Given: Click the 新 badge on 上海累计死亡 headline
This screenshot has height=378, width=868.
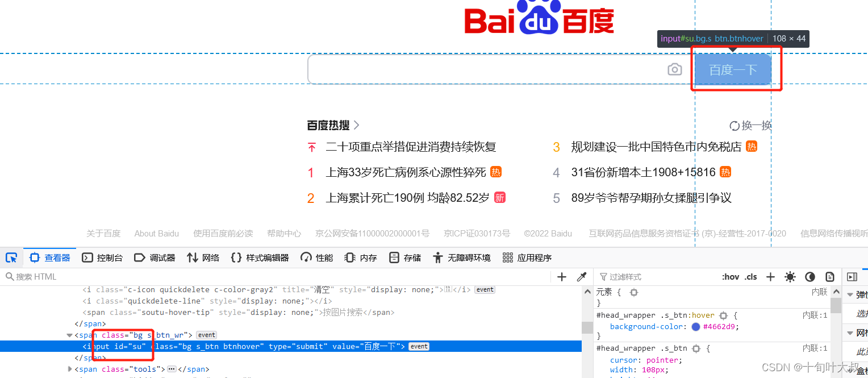Looking at the screenshot, I should point(500,198).
